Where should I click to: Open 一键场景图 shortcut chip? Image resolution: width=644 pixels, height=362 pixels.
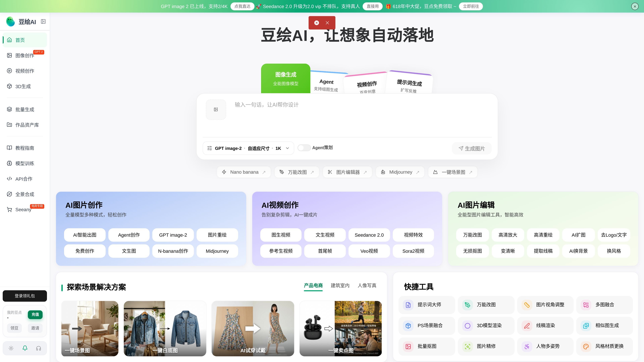453,172
